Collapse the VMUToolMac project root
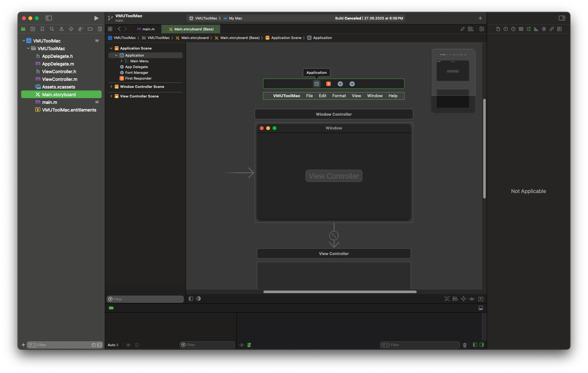 point(24,41)
